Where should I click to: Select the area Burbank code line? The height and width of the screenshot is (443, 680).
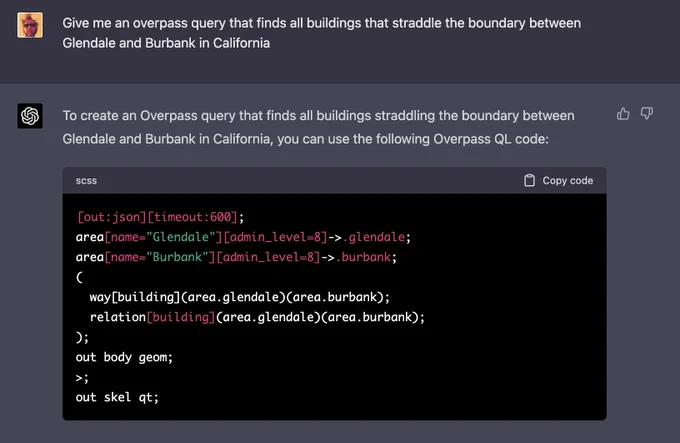(236, 257)
